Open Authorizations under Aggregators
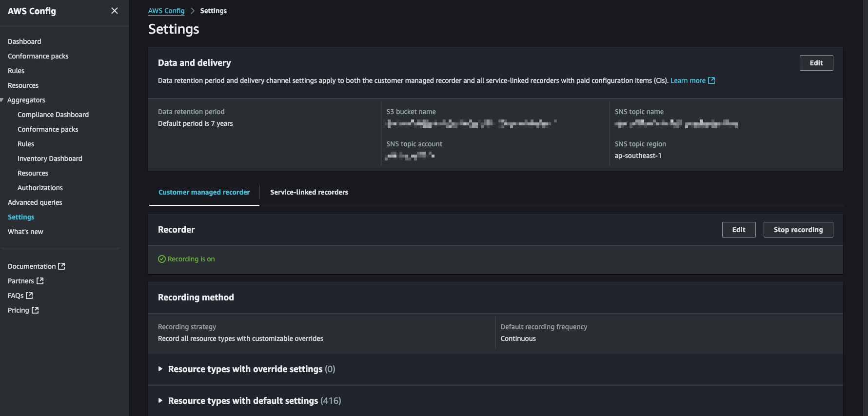Viewport: 868px width, 416px height. click(x=40, y=188)
